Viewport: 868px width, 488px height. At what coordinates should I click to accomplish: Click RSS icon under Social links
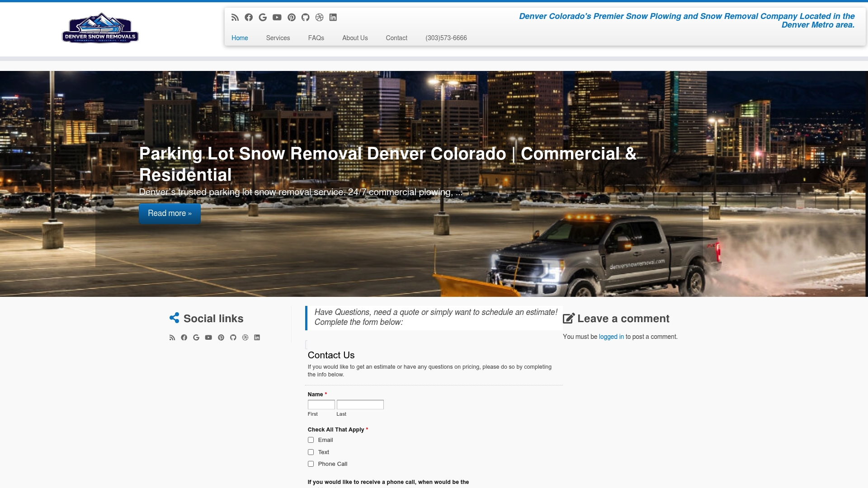pyautogui.click(x=172, y=338)
